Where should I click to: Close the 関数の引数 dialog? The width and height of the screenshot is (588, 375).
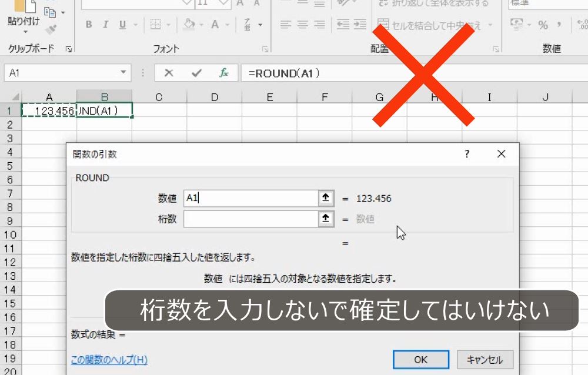[x=502, y=154]
